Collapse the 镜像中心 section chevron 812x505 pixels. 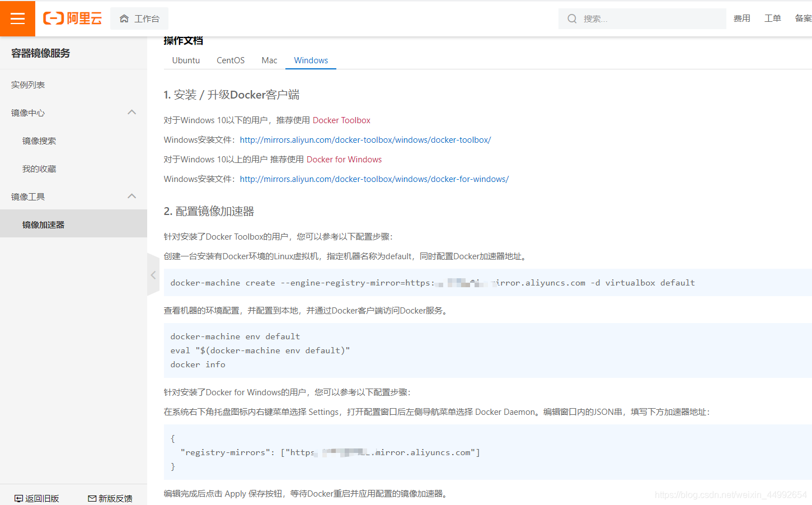pos(132,113)
